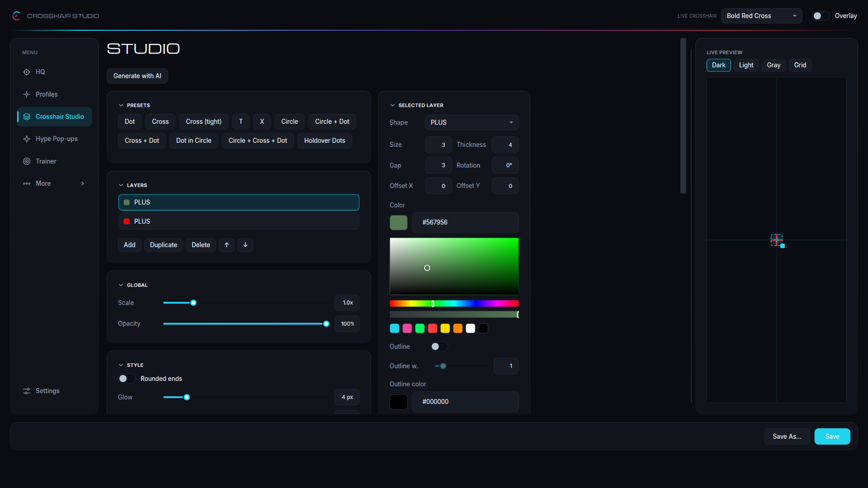The image size is (868, 488).
Task: Select the red PLUS layer swatch
Action: coord(127,221)
